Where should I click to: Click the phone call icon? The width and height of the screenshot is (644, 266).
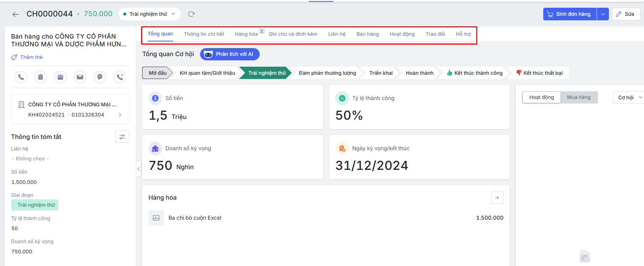tap(21, 77)
